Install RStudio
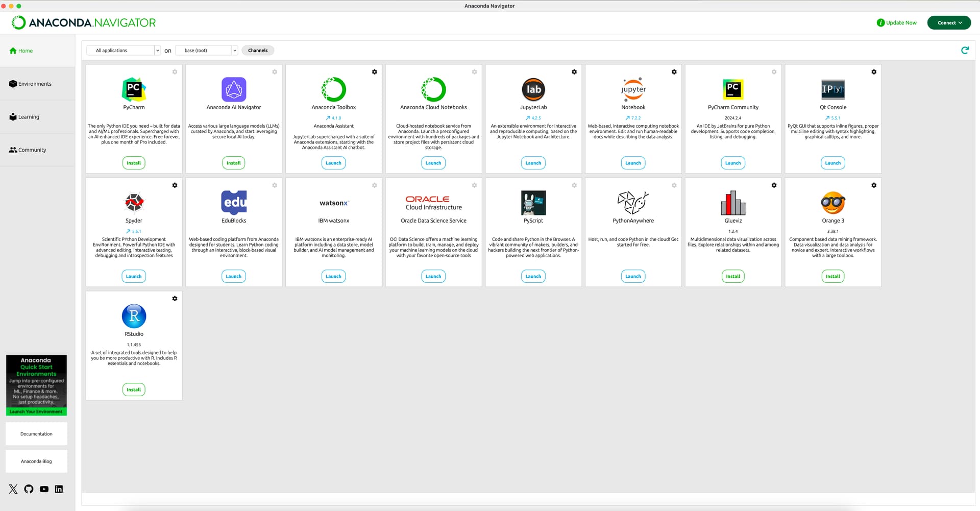This screenshot has width=980, height=511. (134, 390)
